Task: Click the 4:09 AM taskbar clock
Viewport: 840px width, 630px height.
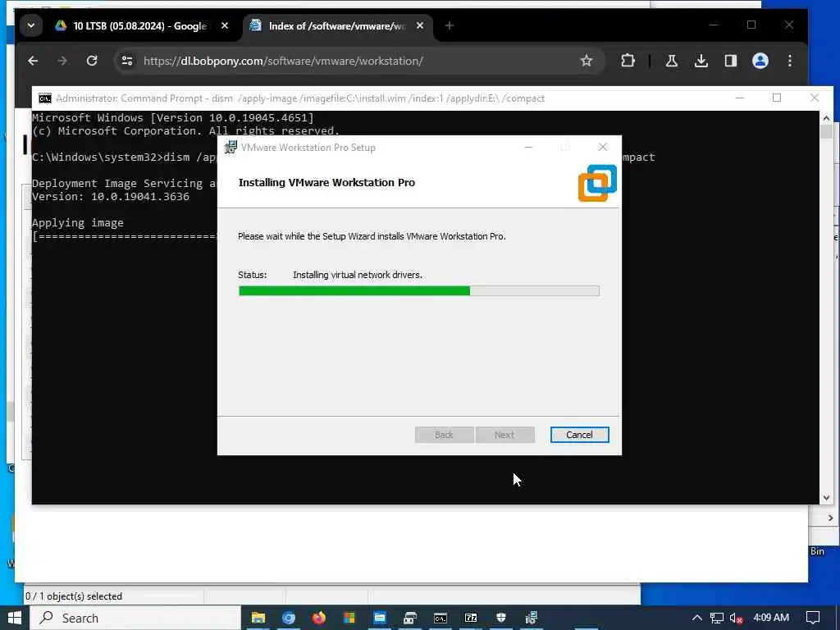Action: [x=771, y=618]
